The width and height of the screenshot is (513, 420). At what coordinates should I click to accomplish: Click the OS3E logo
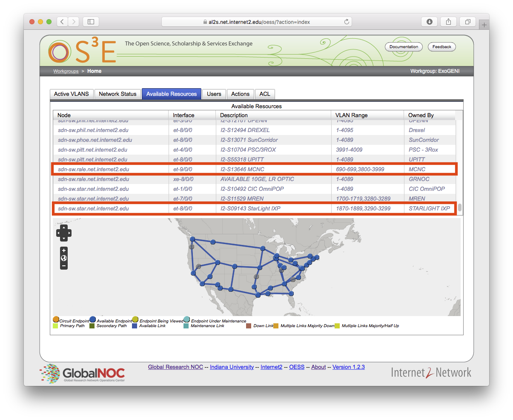click(x=83, y=51)
